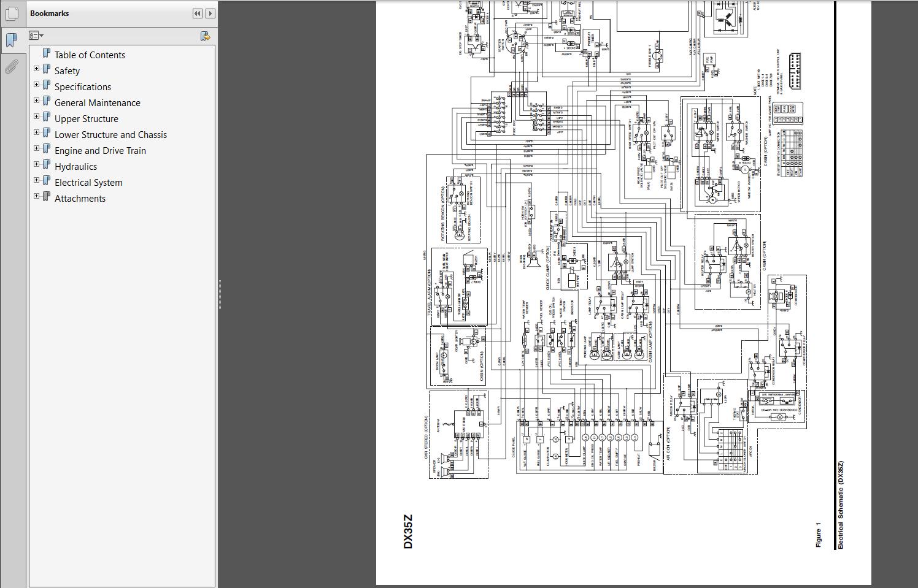918x588 pixels.
Task: Click the right-arrow expand pane button
Action: coord(210,13)
